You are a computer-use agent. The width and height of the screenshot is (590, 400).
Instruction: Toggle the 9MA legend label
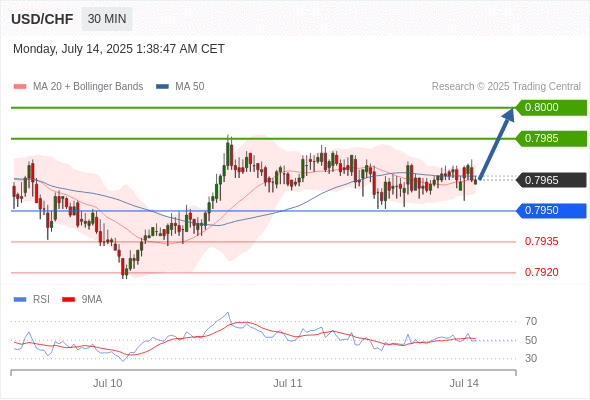[x=92, y=300]
